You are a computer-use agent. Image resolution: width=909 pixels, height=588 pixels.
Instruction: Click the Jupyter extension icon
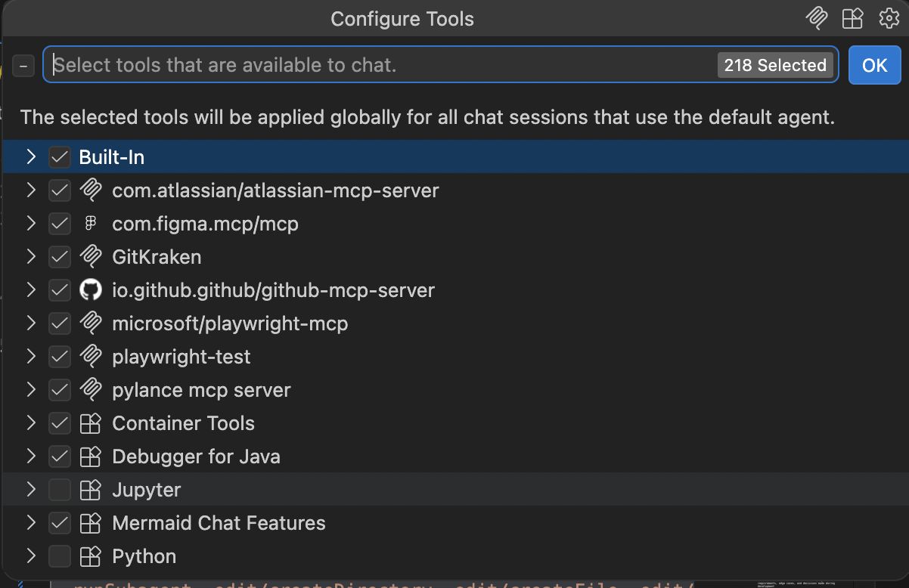click(90, 490)
